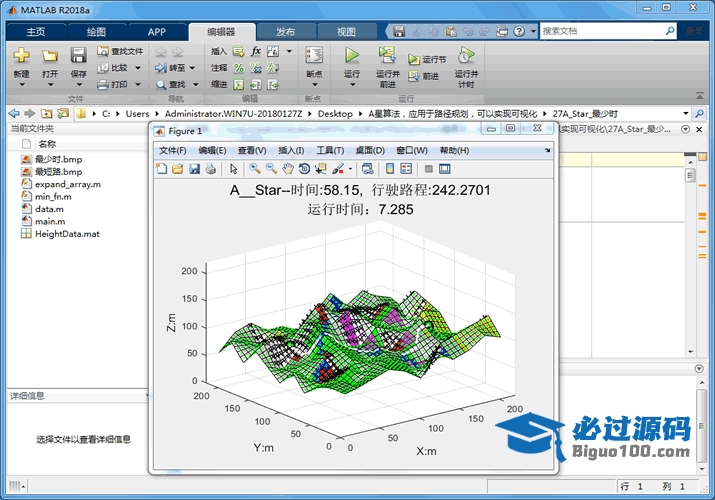Switch to the View (视图) tab
The width and height of the screenshot is (715, 500).
[x=346, y=32]
